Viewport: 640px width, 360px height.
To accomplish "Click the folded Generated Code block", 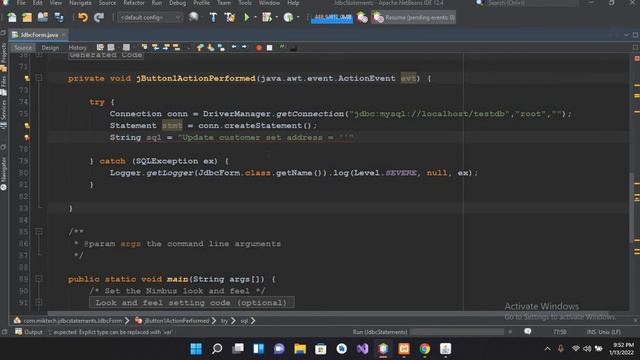I will (x=106, y=55).
